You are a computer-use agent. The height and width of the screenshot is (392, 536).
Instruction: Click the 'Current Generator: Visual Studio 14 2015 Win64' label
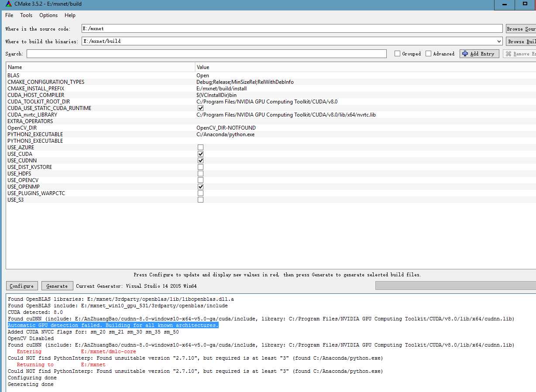tap(136, 286)
